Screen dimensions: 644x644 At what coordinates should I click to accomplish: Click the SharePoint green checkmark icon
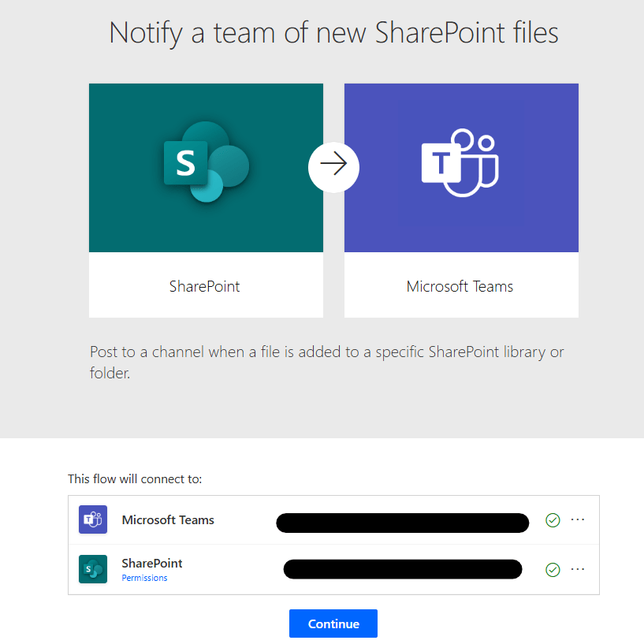(553, 569)
